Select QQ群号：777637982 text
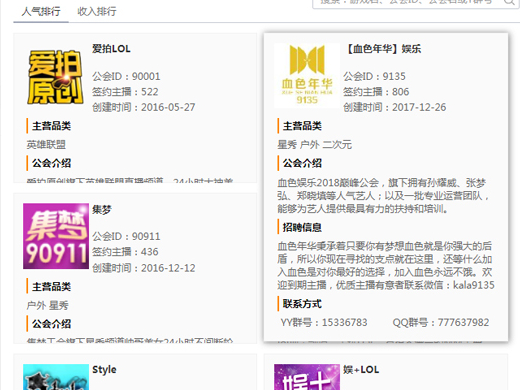 pyautogui.click(x=441, y=322)
